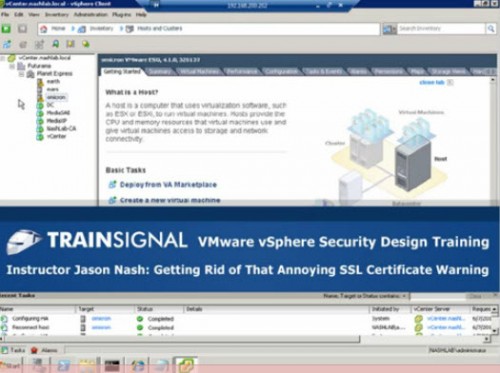Switch to the Permissions tab
500x373 pixels.
pyautogui.click(x=388, y=71)
